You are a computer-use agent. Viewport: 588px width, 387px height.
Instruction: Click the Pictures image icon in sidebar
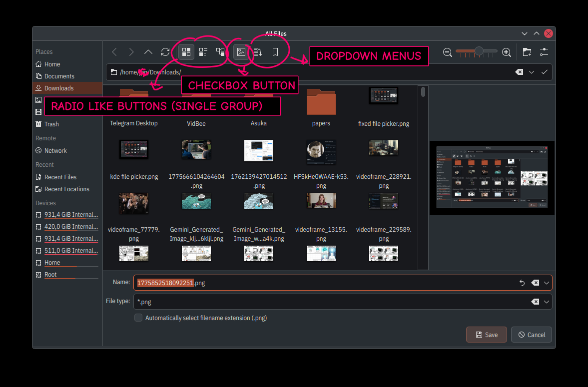(38, 100)
